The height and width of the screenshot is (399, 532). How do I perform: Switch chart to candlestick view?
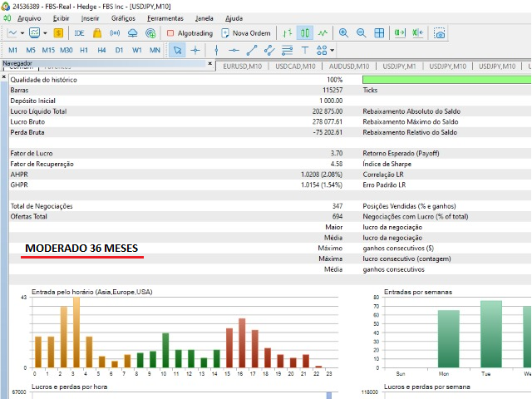coord(305,33)
